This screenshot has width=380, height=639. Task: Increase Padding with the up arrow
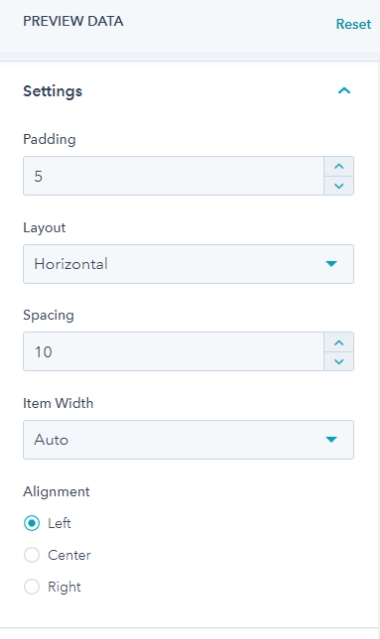(x=339, y=166)
